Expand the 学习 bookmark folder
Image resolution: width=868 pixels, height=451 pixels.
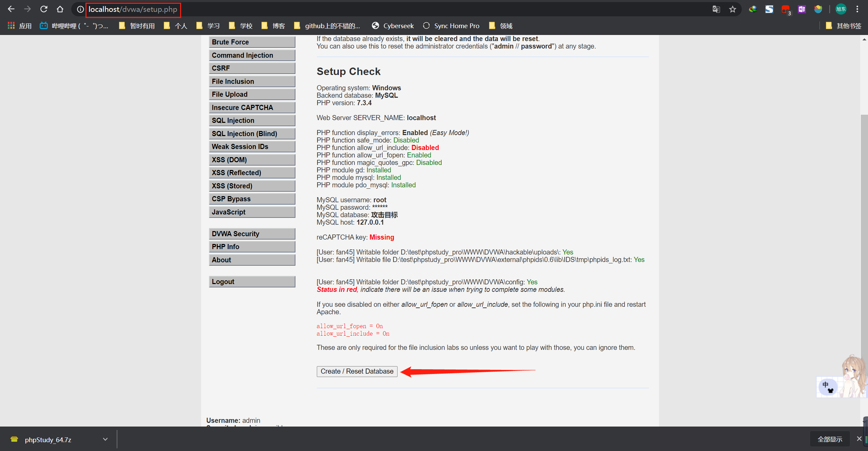(208, 26)
